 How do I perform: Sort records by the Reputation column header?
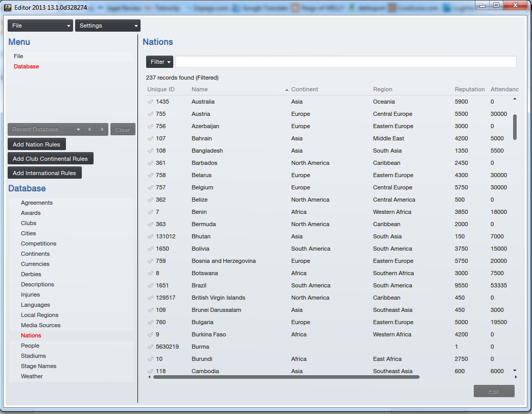(x=469, y=89)
